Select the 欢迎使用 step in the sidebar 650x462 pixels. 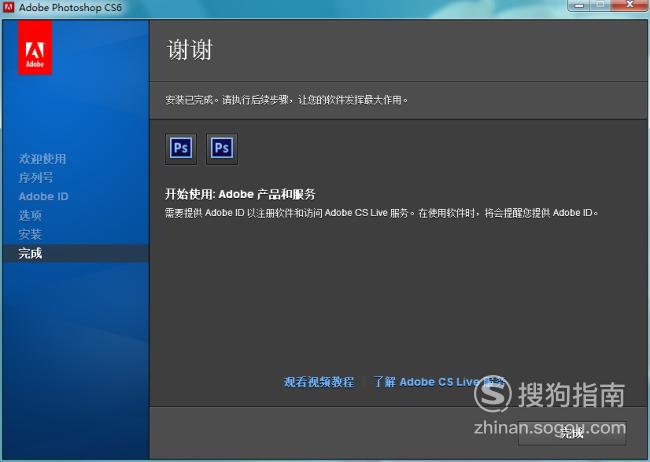click(42, 158)
